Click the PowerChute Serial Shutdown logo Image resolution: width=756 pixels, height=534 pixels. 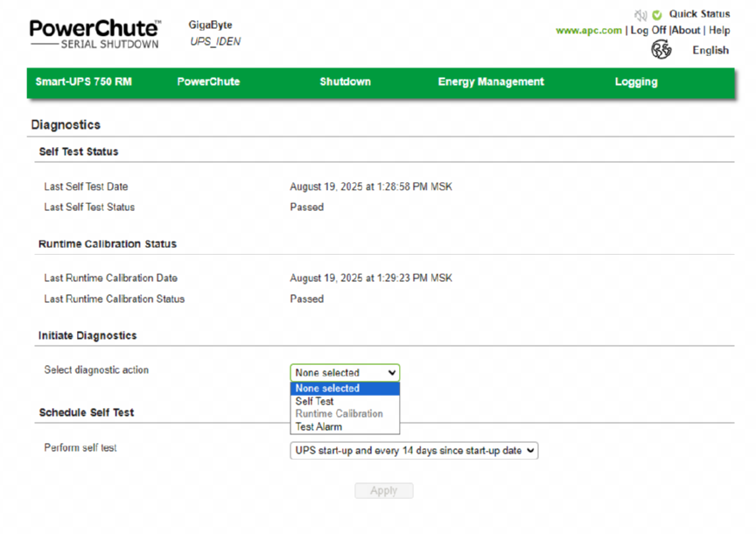(x=95, y=34)
